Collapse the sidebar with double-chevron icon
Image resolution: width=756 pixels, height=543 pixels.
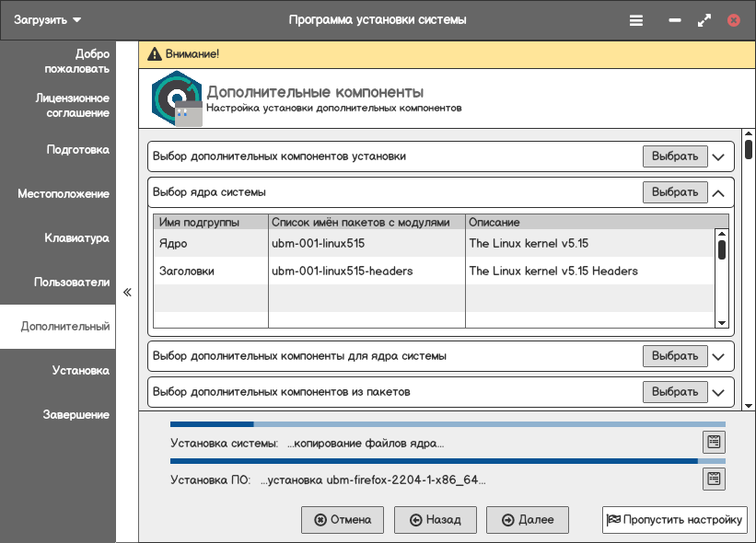pyautogui.click(x=127, y=292)
